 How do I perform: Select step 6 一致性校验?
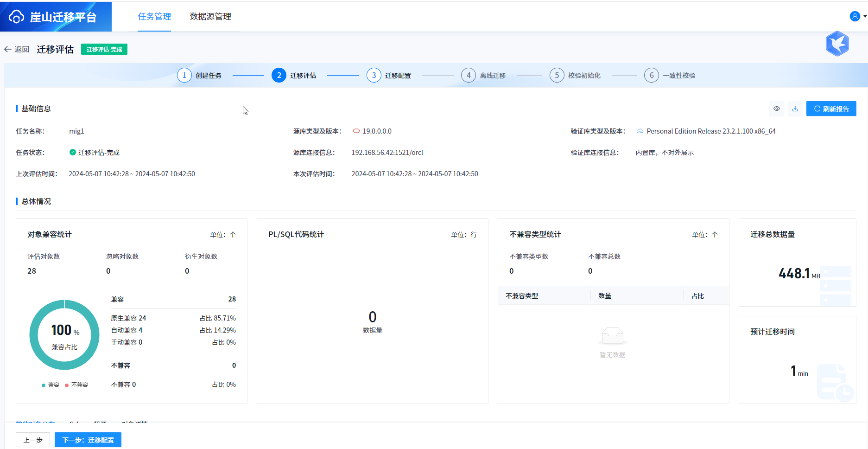point(670,75)
